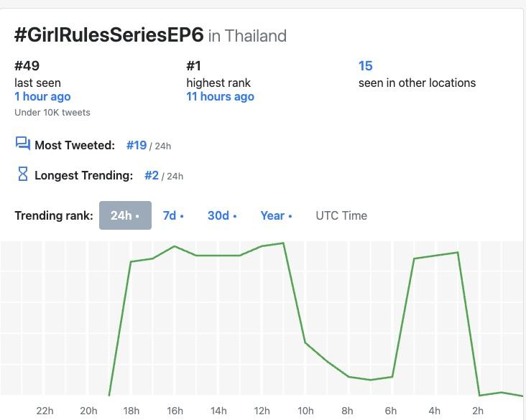The height and width of the screenshot is (420, 526).
Task: Click the chart line peak near 16h
Action: point(175,246)
